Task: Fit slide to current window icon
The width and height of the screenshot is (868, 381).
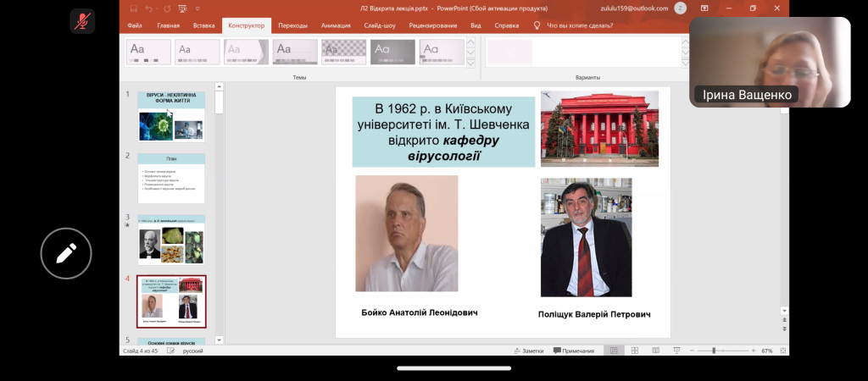Action: (781, 351)
